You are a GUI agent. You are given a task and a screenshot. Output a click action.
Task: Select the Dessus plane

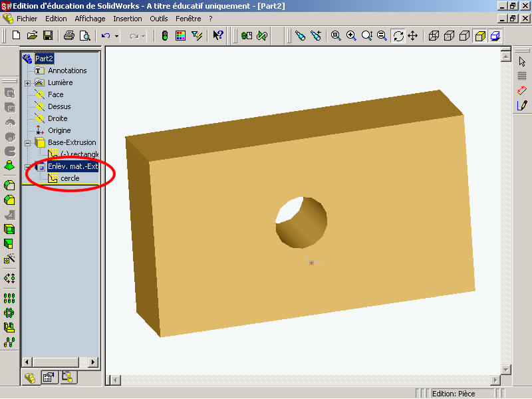click(59, 106)
